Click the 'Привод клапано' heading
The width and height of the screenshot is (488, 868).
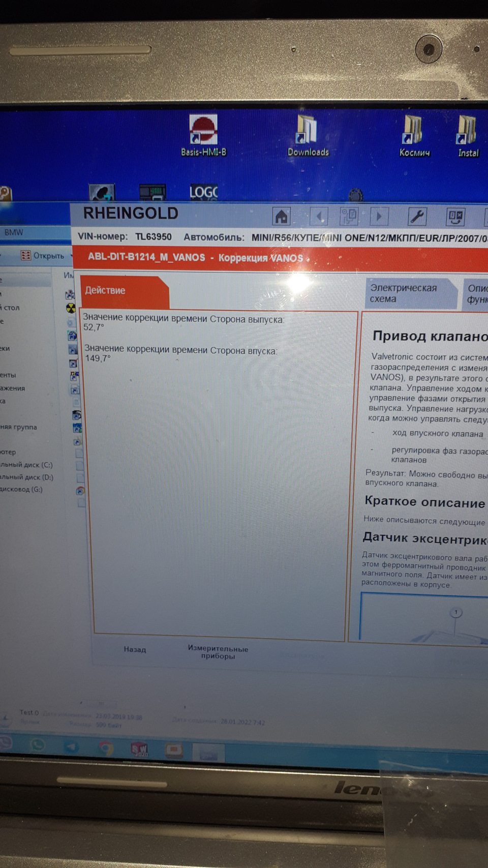[x=430, y=336]
